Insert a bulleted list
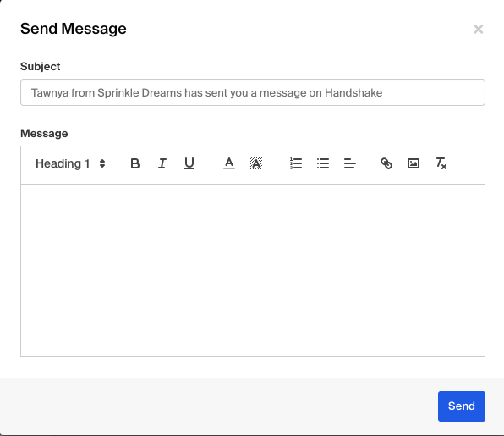Viewport: 504px width, 436px height. (x=323, y=163)
